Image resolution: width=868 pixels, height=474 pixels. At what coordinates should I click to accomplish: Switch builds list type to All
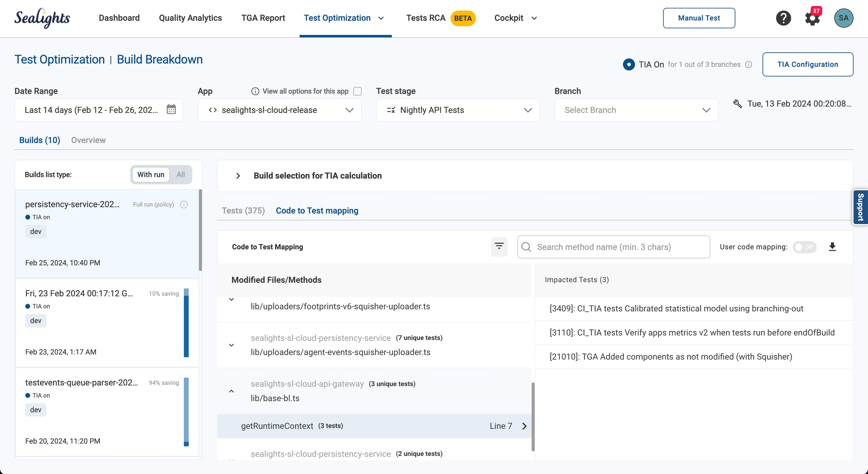point(180,175)
